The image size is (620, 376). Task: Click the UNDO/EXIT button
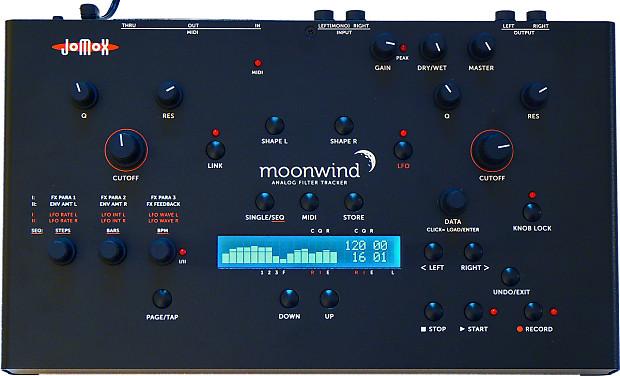[x=510, y=276]
